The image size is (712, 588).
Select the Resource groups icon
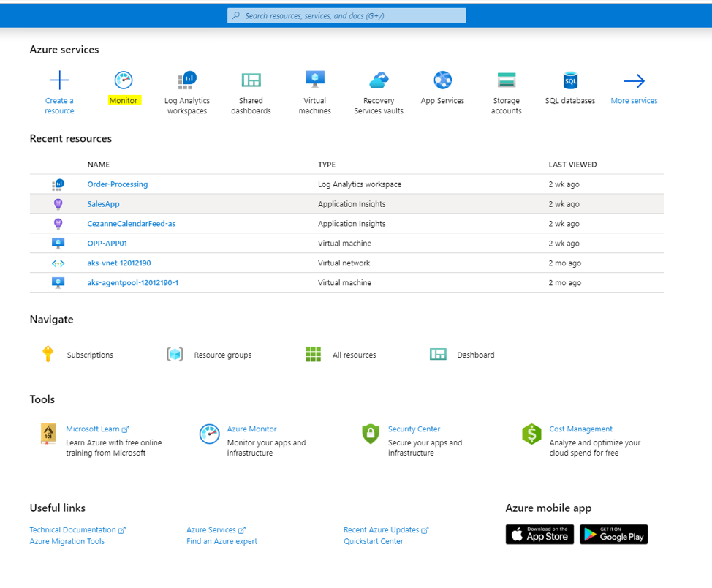tap(174, 354)
